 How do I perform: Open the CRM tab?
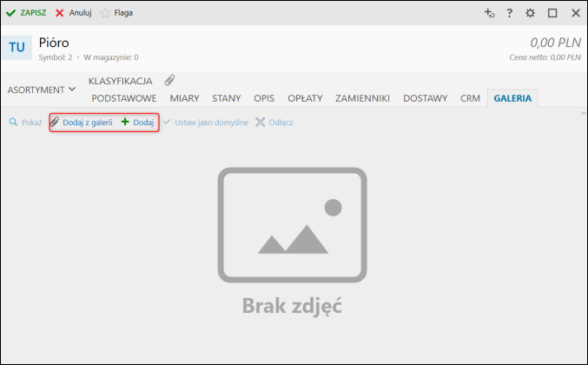[x=470, y=98]
